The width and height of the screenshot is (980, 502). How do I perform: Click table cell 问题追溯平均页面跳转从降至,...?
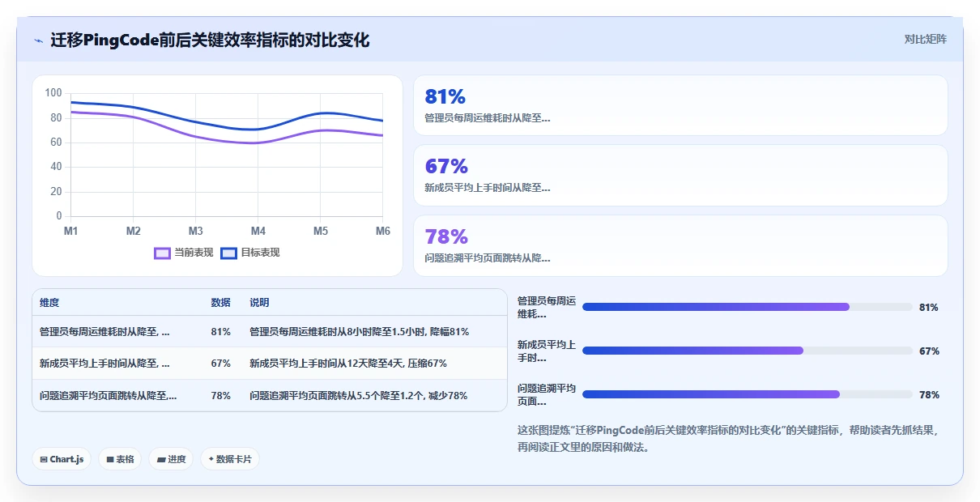[109, 396]
